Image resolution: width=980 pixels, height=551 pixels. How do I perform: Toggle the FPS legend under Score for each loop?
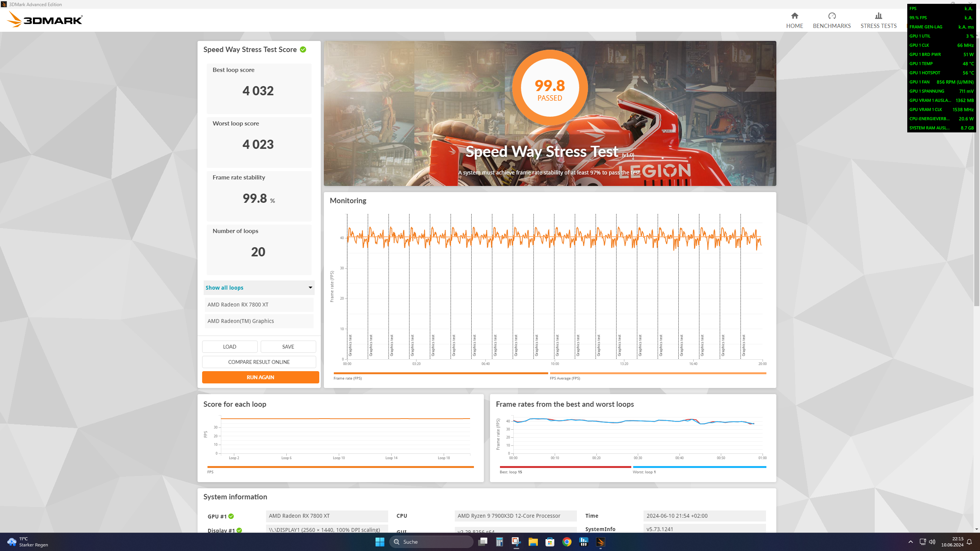[x=340, y=470]
